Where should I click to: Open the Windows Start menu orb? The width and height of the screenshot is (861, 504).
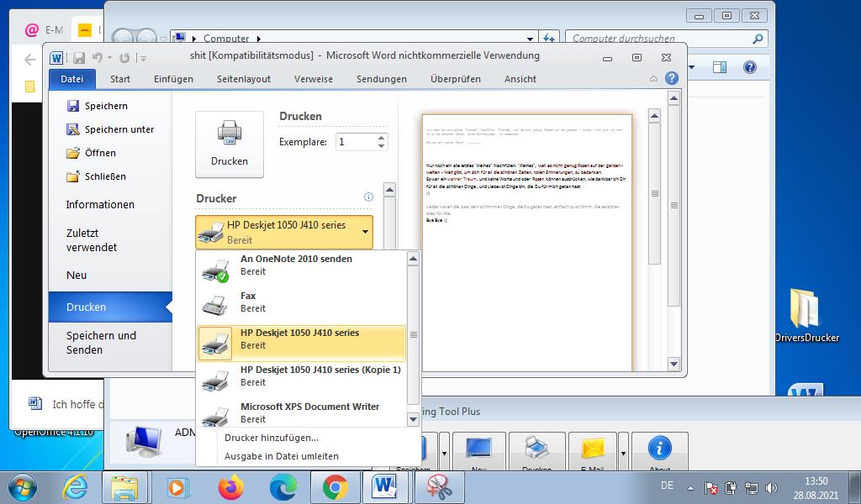[23, 487]
